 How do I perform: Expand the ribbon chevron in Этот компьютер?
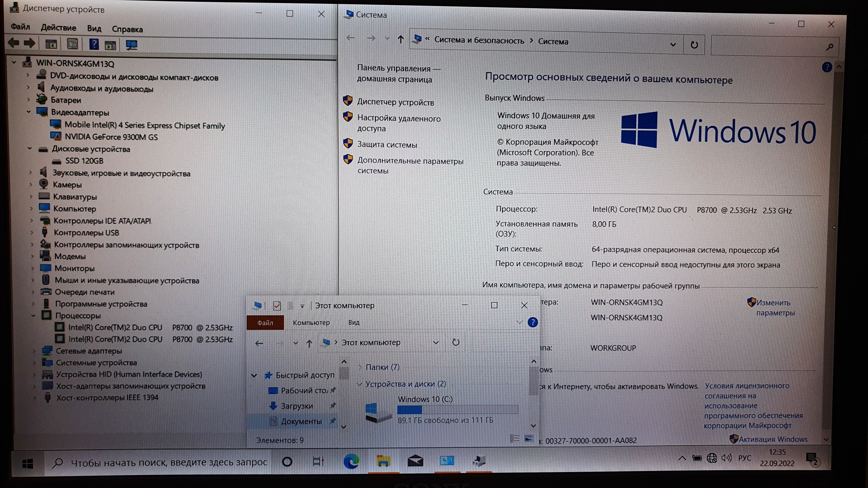[519, 322]
